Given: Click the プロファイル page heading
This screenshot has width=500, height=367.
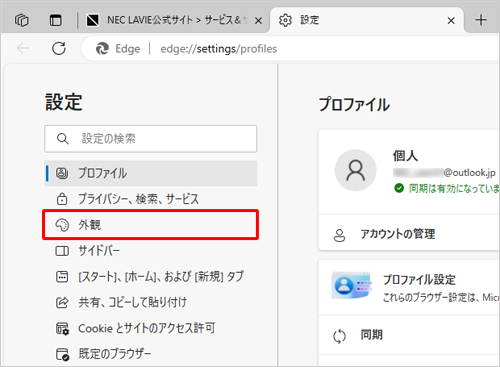Looking at the screenshot, I should point(354,104).
